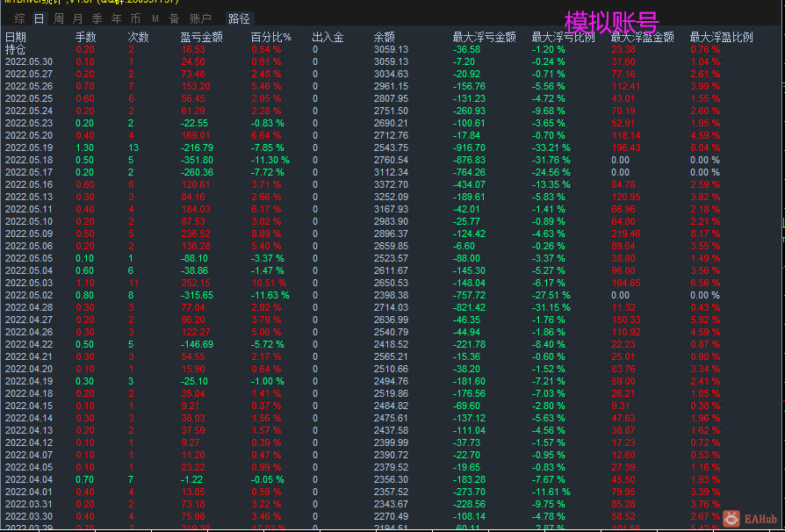Viewport: 785px width, 532px height.
Task: Select the 2022.05.17 date row
Action: coord(28,172)
